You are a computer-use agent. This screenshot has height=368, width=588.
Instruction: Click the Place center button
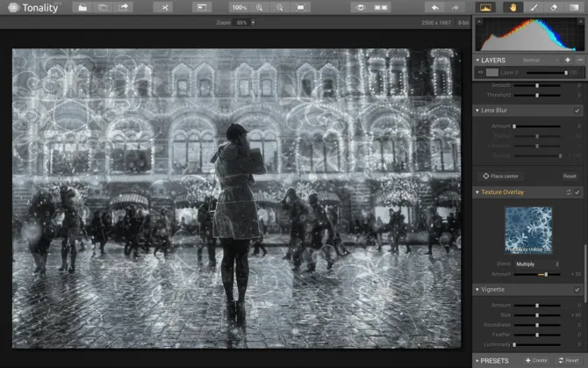[501, 176]
